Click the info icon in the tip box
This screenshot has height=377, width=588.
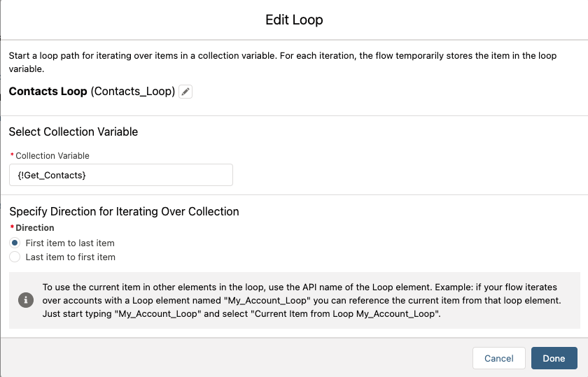(x=26, y=299)
